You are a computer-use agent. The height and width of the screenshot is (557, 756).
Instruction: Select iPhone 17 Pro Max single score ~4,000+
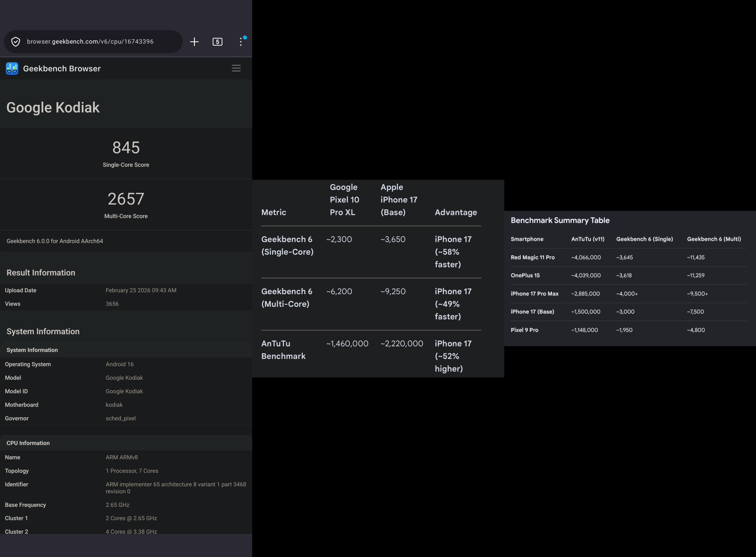point(627,293)
